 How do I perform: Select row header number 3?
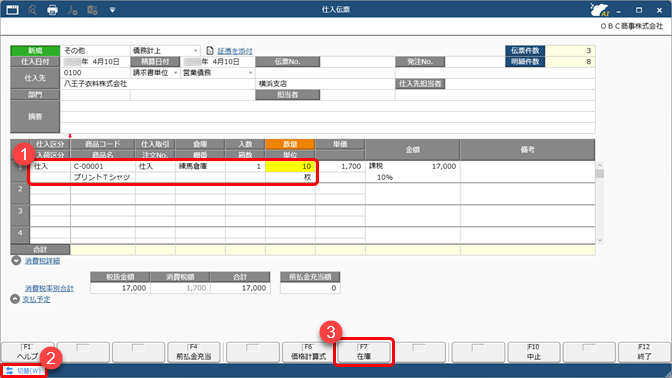pos(20,216)
